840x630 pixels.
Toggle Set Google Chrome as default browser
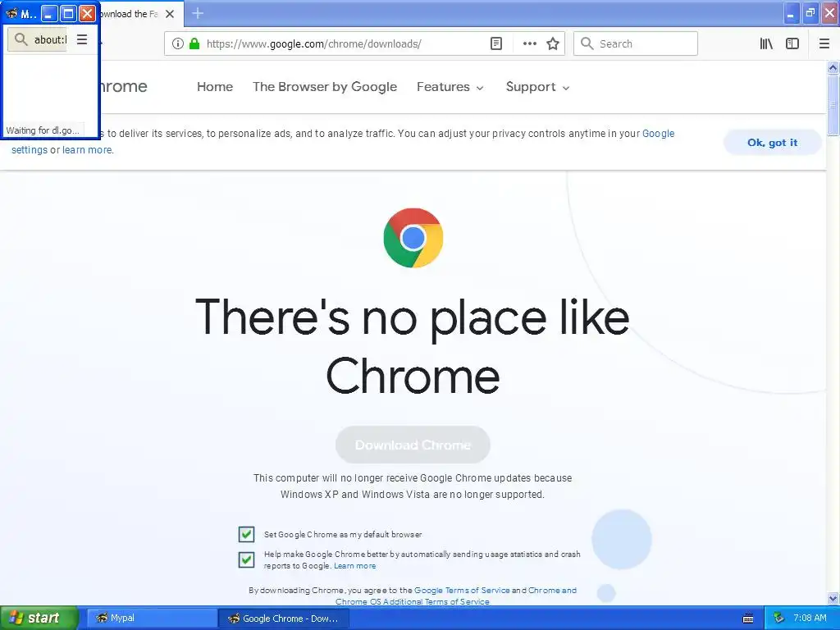click(x=246, y=534)
